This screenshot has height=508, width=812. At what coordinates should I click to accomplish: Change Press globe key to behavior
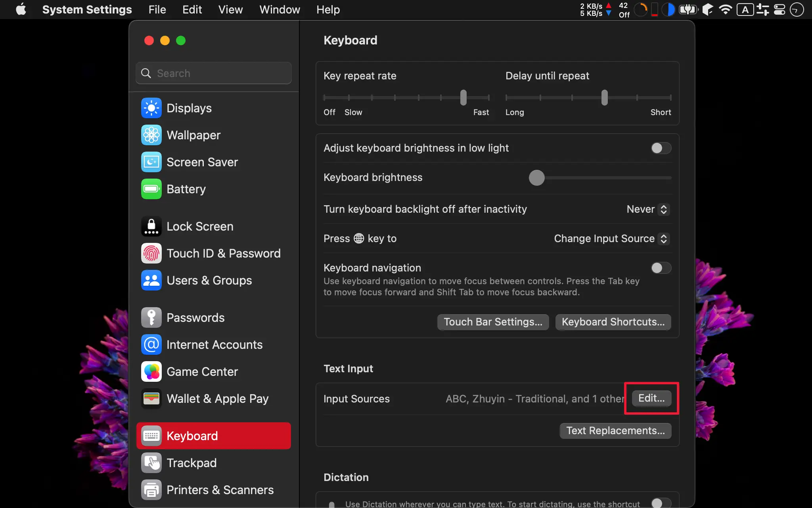pyautogui.click(x=610, y=238)
